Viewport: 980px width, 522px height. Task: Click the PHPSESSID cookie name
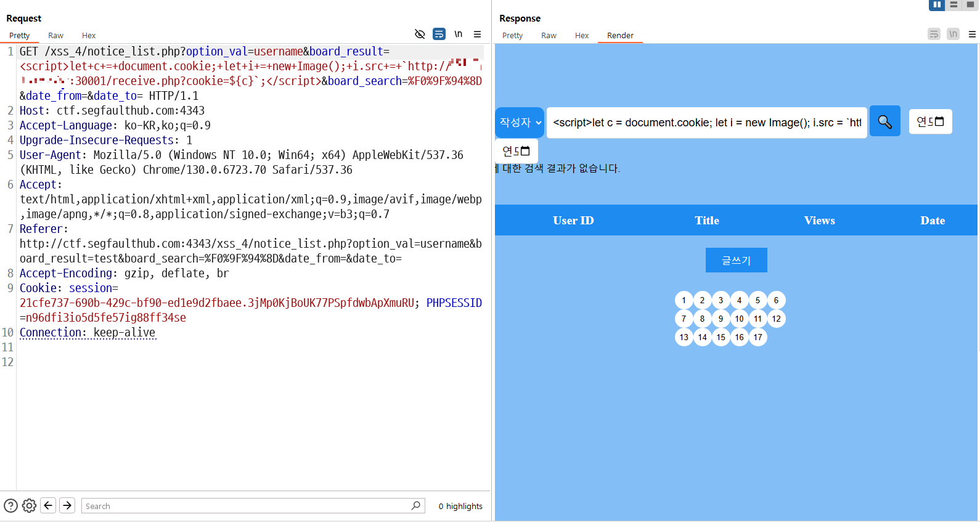point(454,303)
